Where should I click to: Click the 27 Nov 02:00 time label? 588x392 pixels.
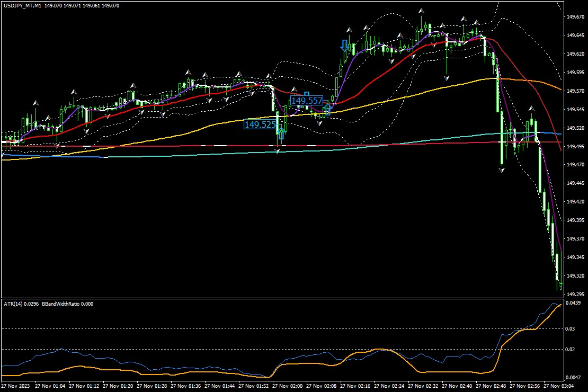(x=287, y=386)
